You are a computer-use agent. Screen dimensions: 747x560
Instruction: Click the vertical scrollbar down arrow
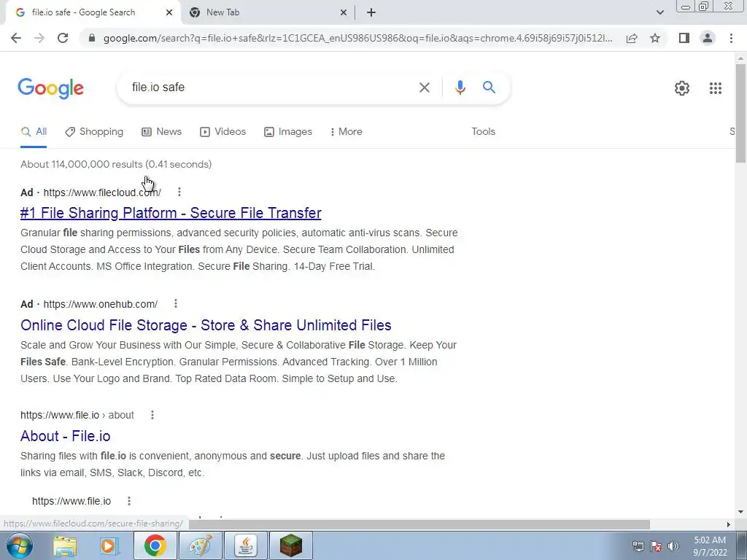click(x=740, y=513)
